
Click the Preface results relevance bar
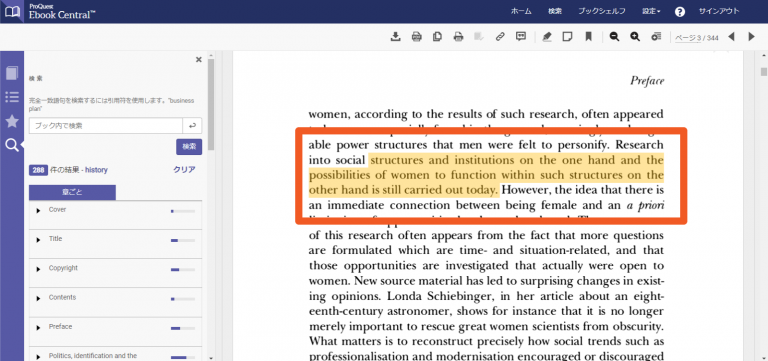pos(183,328)
